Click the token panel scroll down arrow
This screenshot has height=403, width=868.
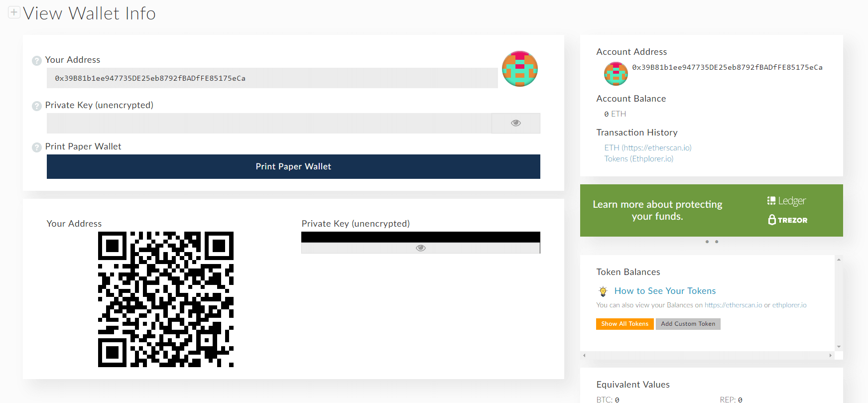[x=839, y=347]
